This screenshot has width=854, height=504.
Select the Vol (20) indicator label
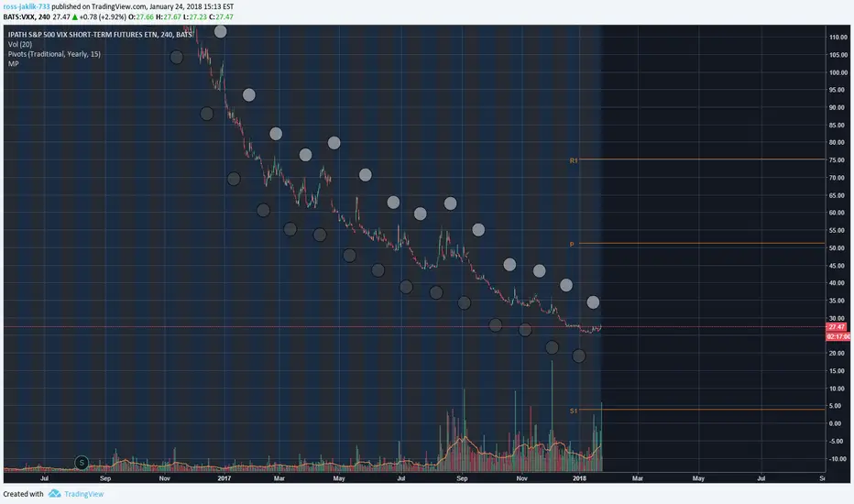coord(20,44)
